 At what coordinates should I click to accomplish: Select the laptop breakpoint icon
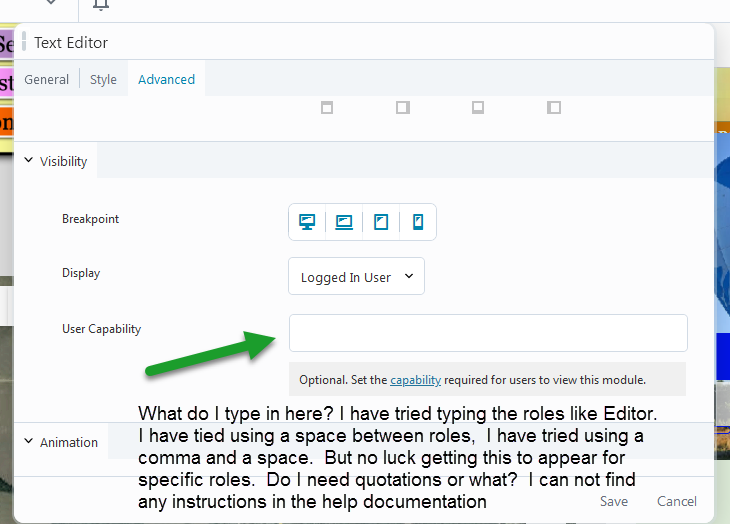click(x=344, y=222)
